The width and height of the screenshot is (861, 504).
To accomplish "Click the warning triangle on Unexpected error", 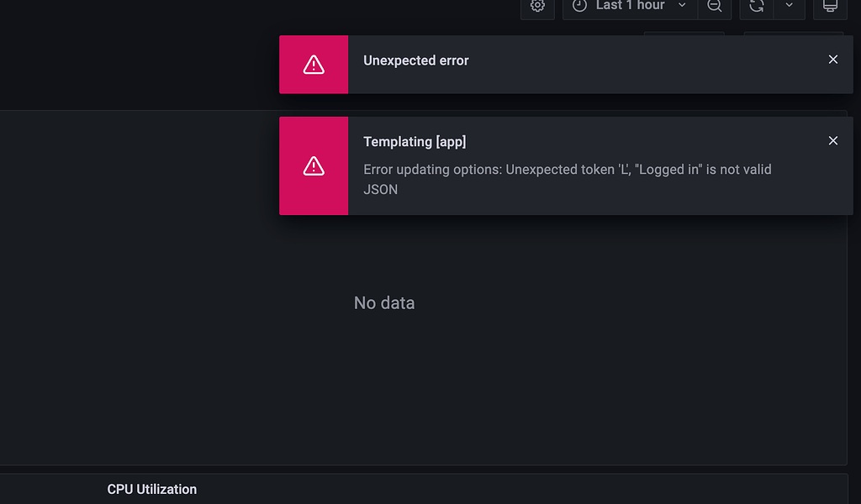I will tap(314, 65).
